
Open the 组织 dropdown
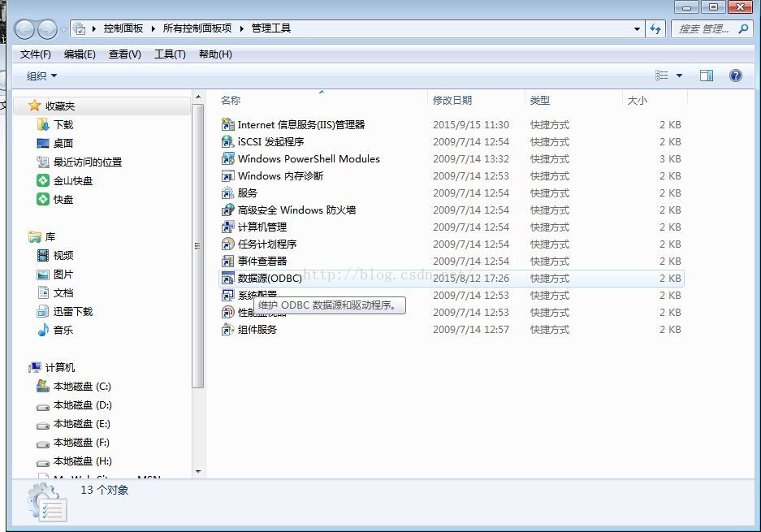point(41,76)
